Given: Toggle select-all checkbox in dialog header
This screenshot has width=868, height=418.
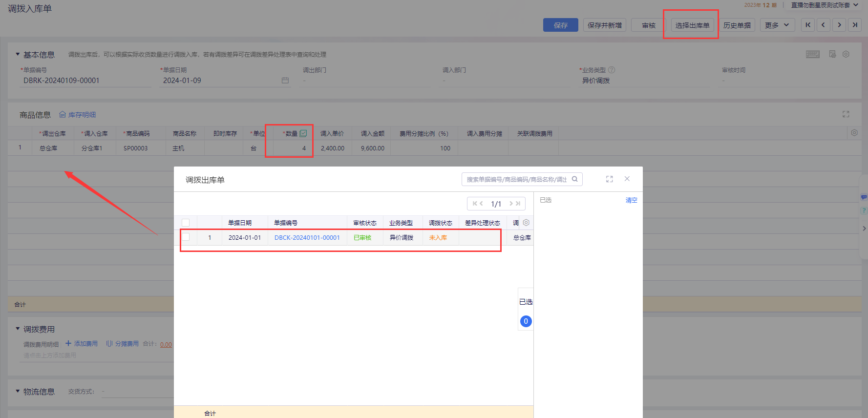Looking at the screenshot, I should (x=186, y=223).
